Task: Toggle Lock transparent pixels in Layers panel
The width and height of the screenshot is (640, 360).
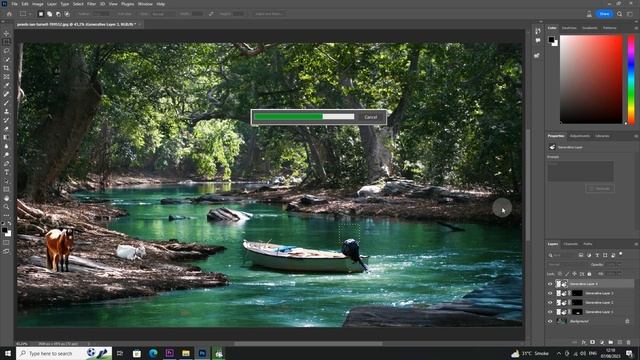Action: click(x=560, y=274)
